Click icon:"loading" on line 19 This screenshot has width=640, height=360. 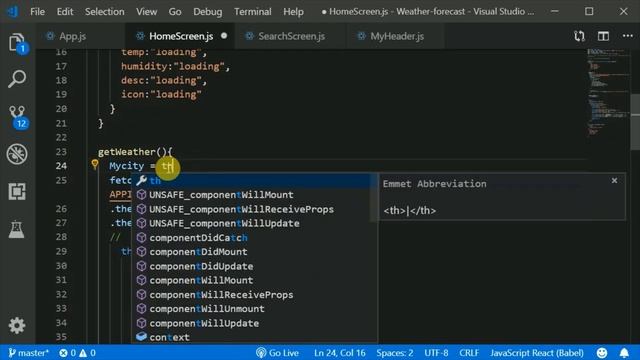coord(161,95)
